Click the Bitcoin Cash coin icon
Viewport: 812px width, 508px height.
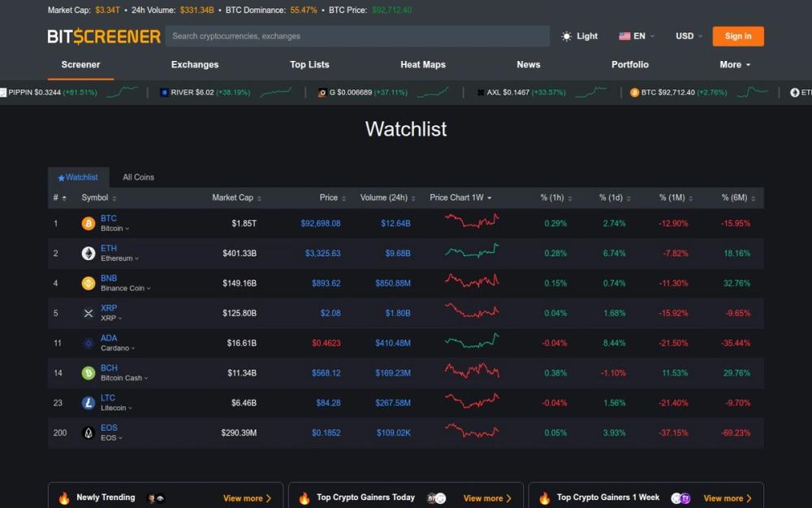[89, 373]
